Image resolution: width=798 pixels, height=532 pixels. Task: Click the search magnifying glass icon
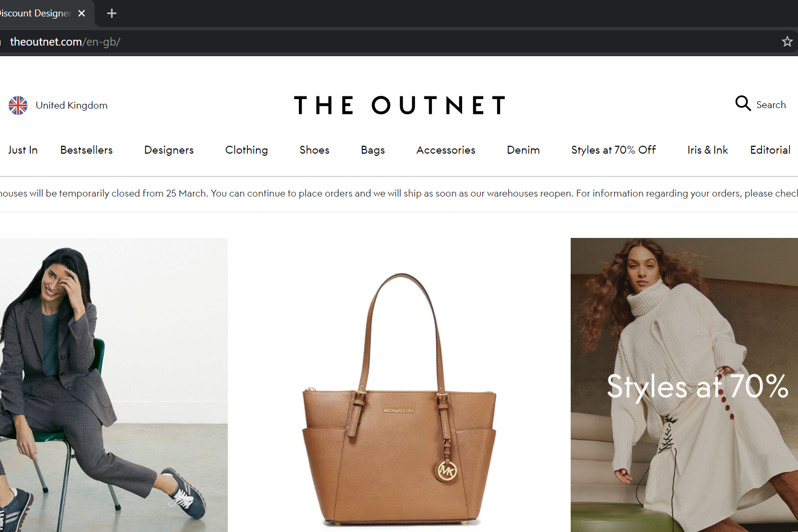pyautogui.click(x=743, y=103)
